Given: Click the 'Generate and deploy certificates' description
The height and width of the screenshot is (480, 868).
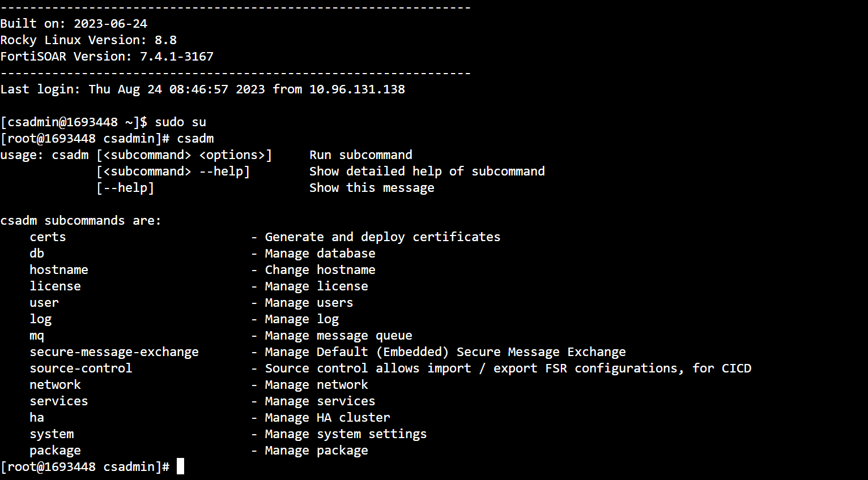Looking at the screenshot, I should (382, 237).
